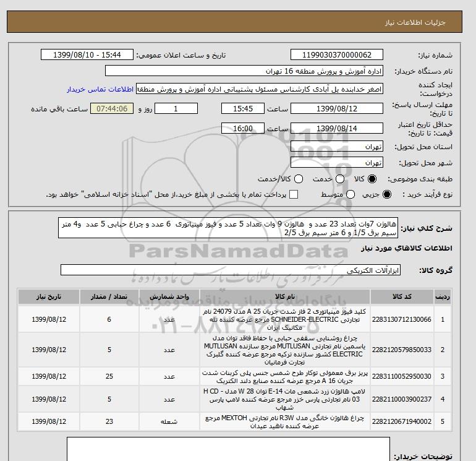The image size is (476, 461).
Task: Click the MEXTOH halogen light item name
Action: 285,422
